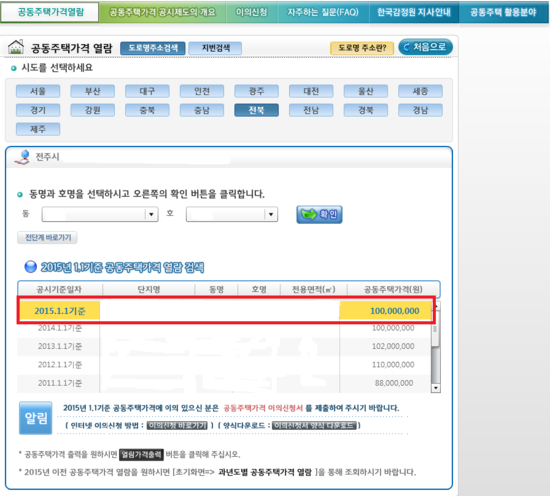Select 충남 region button

(202, 110)
